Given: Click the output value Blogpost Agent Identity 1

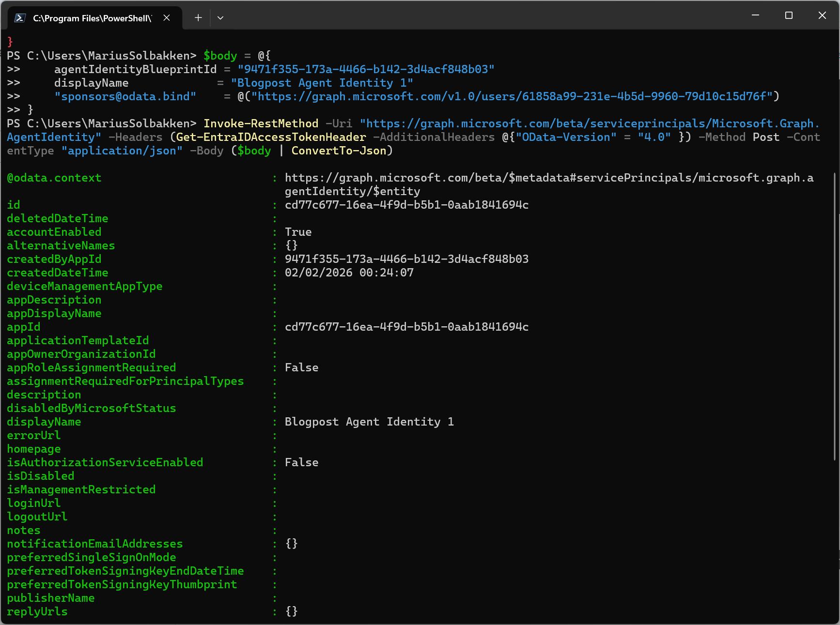Looking at the screenshot, I should pyautogui.click(x=369, y=422).
